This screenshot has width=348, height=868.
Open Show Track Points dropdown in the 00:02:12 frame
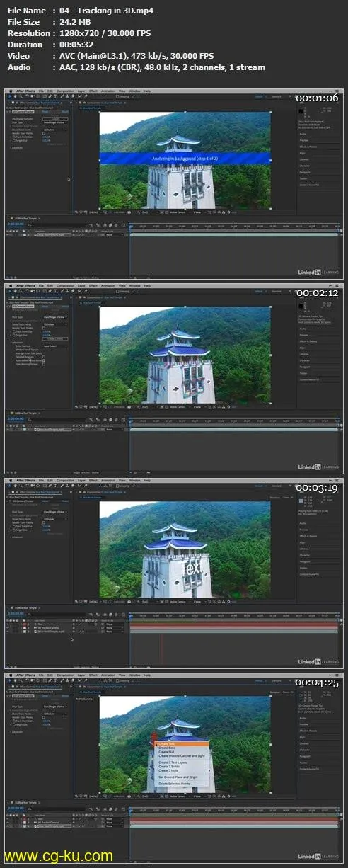(55, 324)
